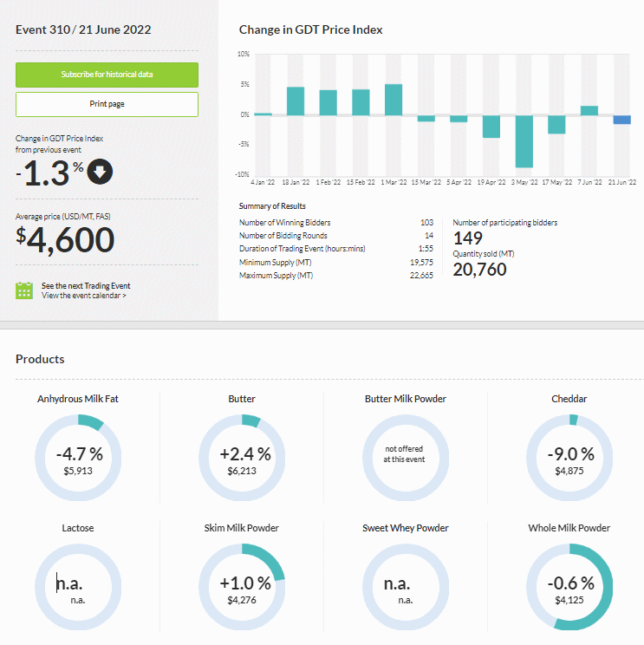Viewport: 644px width, 645px height.
Task: Open the Sweet Whey Powder circle
Action: [x=406, y=587]
